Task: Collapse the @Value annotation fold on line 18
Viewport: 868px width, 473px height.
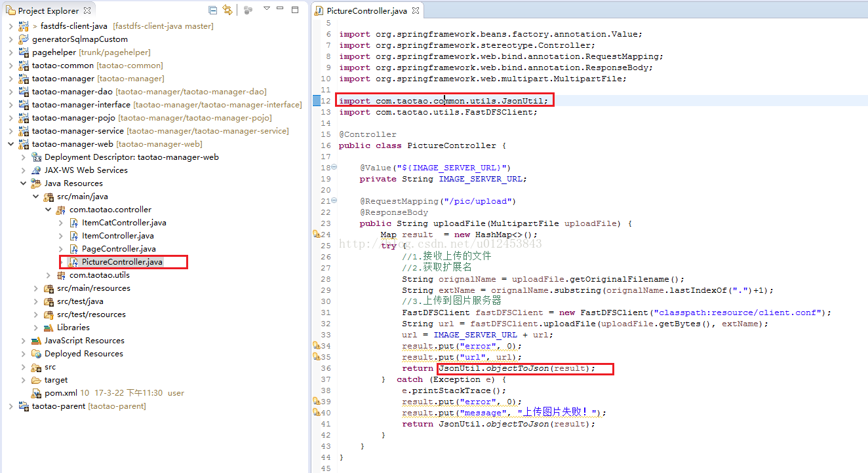Action: (x=334, y=167)
